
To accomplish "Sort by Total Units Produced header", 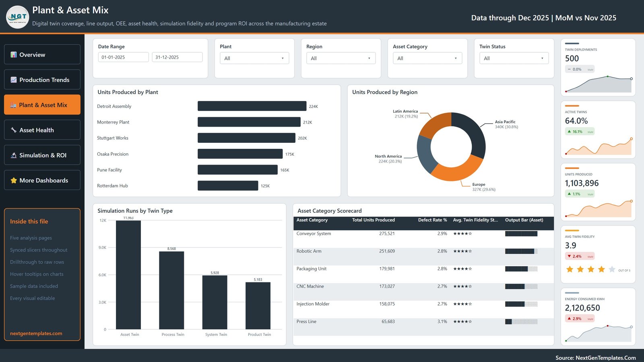I will point(374,220).
